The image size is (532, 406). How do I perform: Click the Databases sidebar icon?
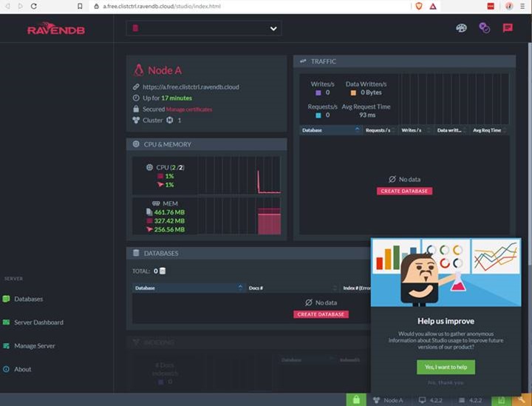[6, 299]
